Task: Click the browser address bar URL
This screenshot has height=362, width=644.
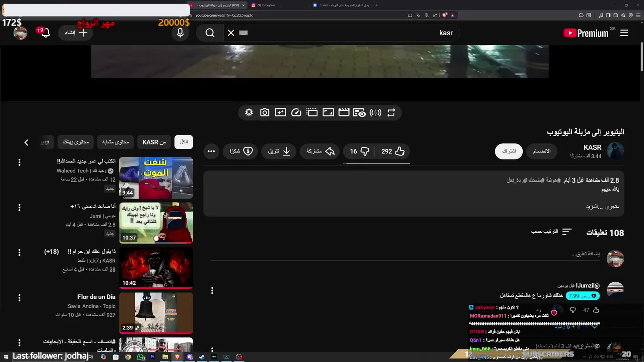Action: coord(224,15)
